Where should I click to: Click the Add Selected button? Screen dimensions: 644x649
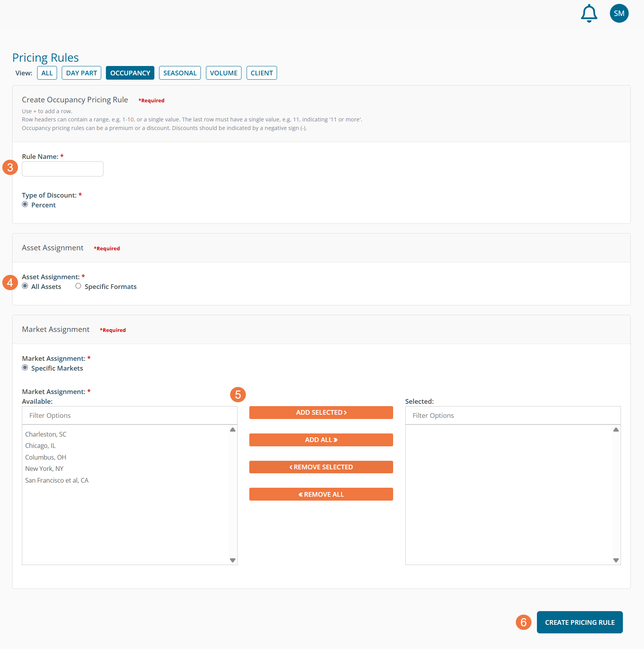pos(321,413)
